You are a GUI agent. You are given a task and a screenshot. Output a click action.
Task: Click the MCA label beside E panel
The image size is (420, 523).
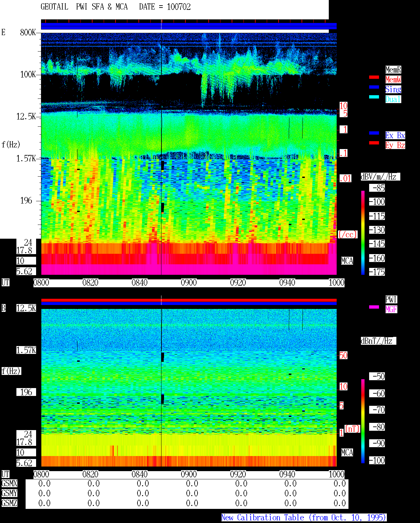(x=347, y=261)
